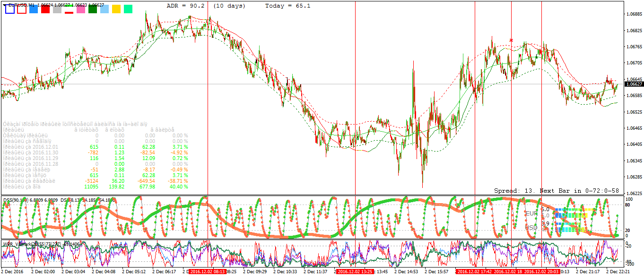Image resolution: width=644 pixels, height=277 pixels.
Task: Select the pink square swatch
Action: (x=81, y=9)
